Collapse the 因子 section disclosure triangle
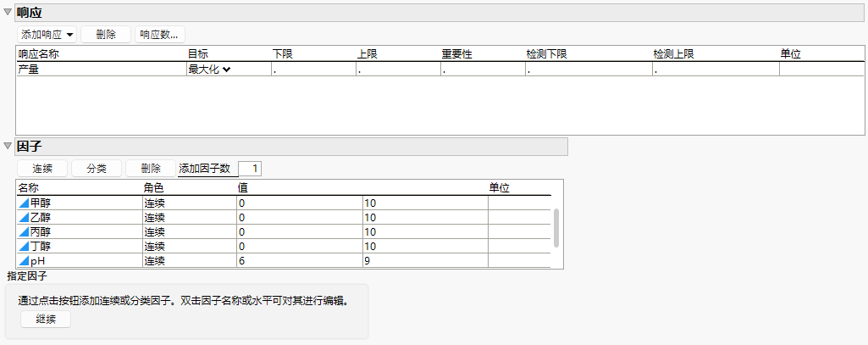Image resolution: width=868 pixels, height=345 pixels. pyautogui.click(x=7, y=146)
